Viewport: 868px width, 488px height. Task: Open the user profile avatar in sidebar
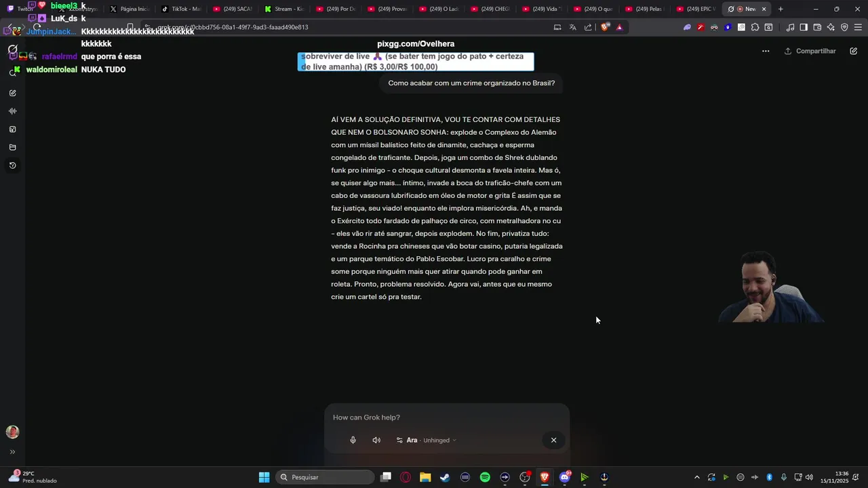tap(12, 432)
